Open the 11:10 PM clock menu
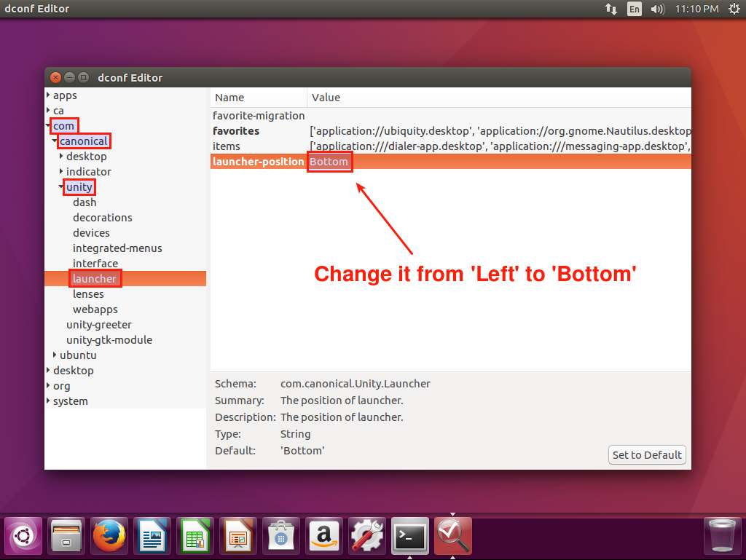 pos(696,9)
